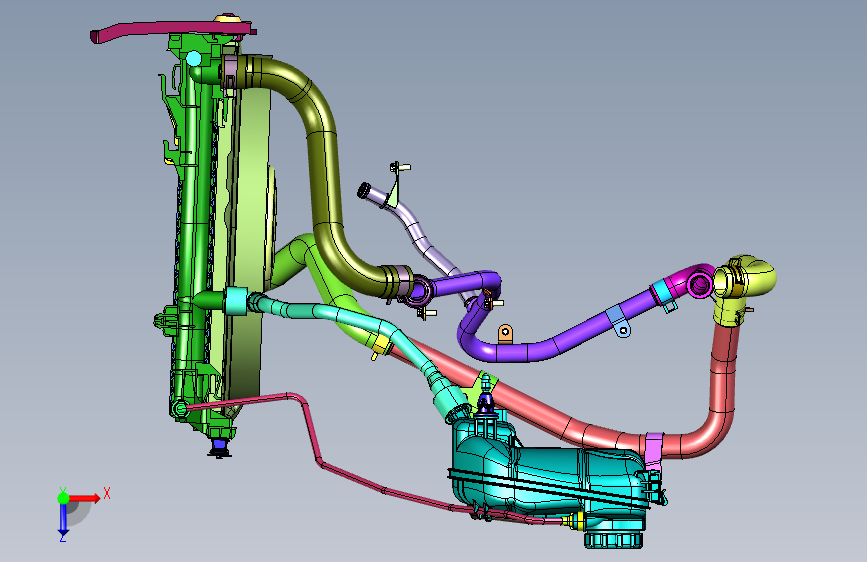Select the blue drain plug below radiator
The image size is (867, 562).
(220, 447)
